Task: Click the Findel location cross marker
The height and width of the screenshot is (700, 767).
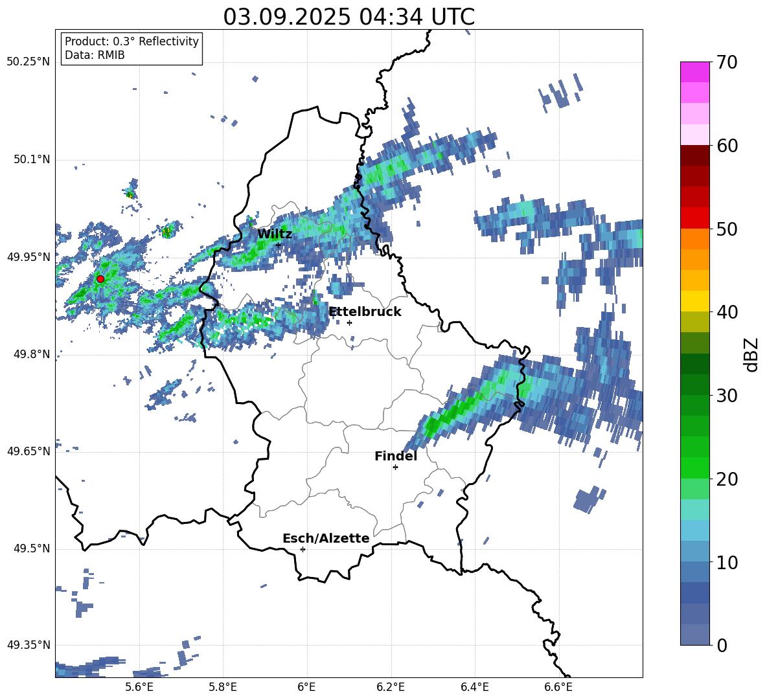Action: [x=395, y=468]
